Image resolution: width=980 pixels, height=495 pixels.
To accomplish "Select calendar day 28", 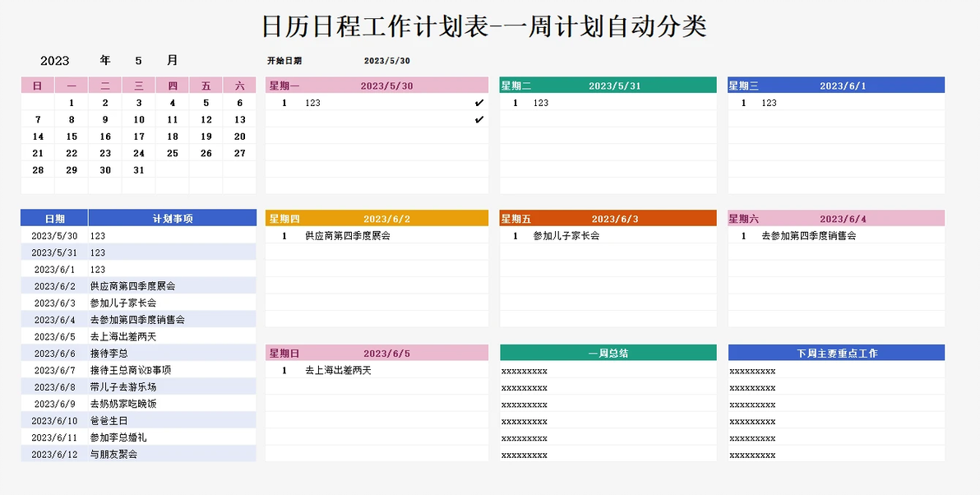I will pos(38,170).
